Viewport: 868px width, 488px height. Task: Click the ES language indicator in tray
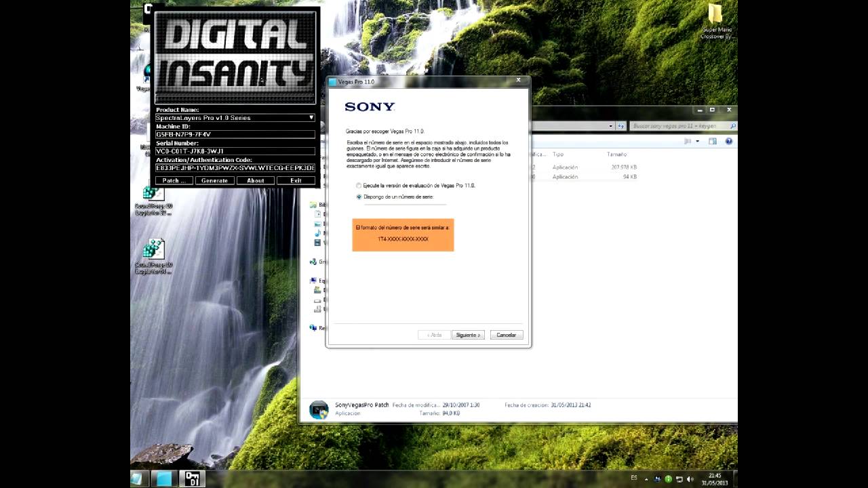tap(634, 478)
